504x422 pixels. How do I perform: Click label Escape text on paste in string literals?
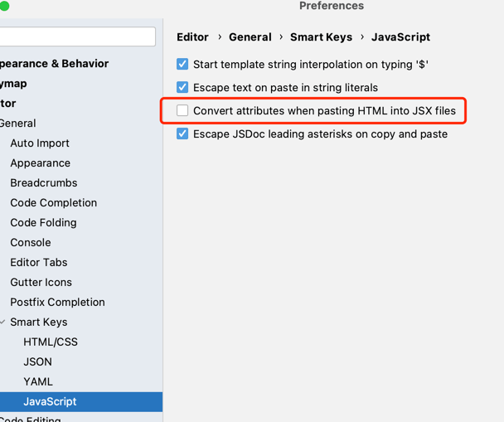point(285,87)
